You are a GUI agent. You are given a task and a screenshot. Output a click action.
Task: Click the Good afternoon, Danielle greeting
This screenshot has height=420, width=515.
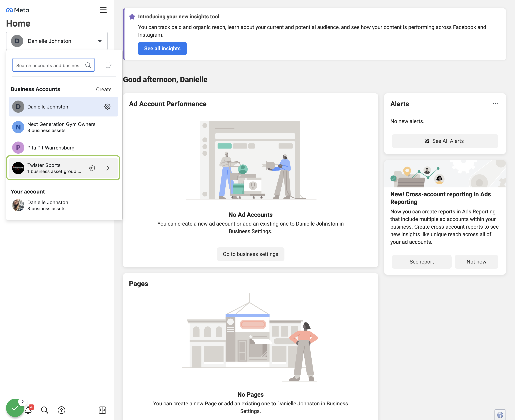pyautogui.click(x=165, y=80)
